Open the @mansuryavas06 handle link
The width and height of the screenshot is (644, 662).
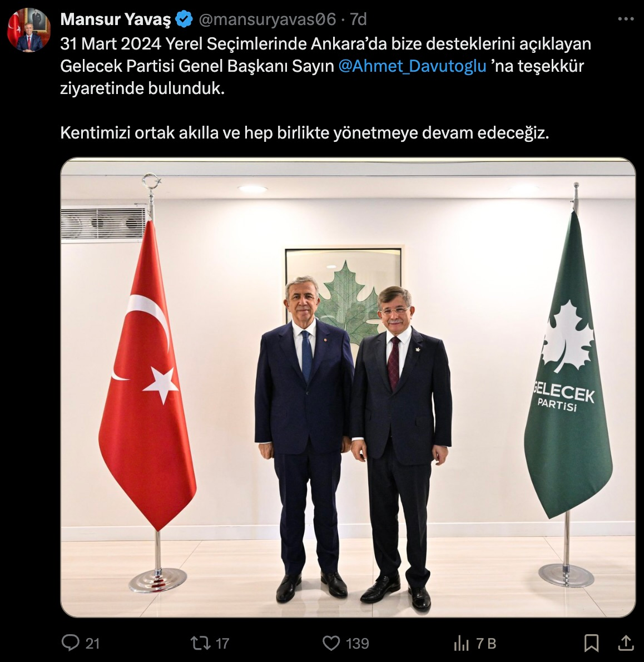point(267,19)
